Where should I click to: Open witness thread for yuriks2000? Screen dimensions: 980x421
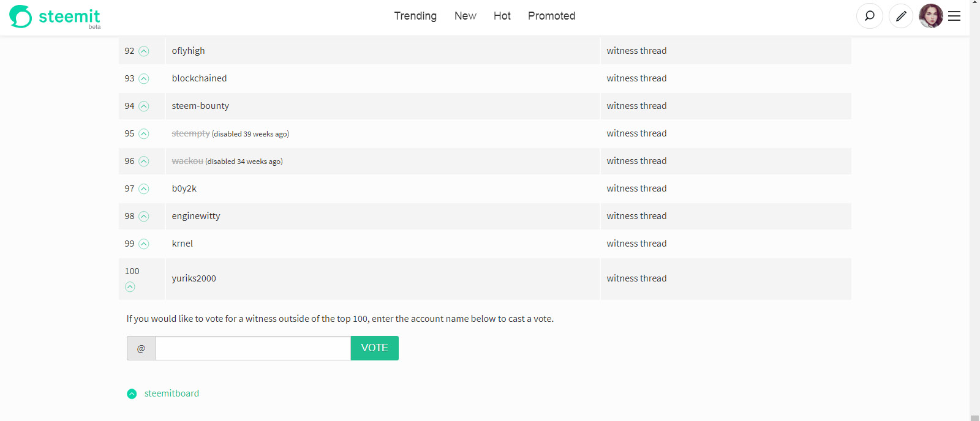(x=636, y=278)
